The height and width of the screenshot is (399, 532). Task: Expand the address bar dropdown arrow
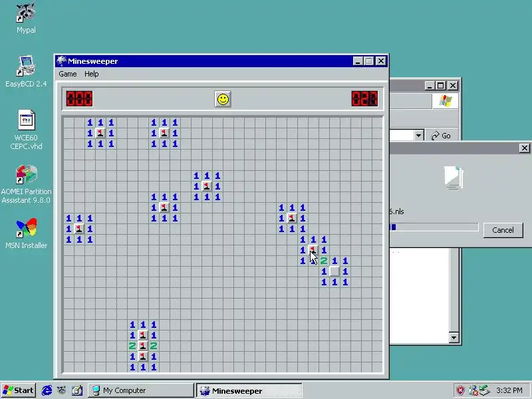coord(419,136)
